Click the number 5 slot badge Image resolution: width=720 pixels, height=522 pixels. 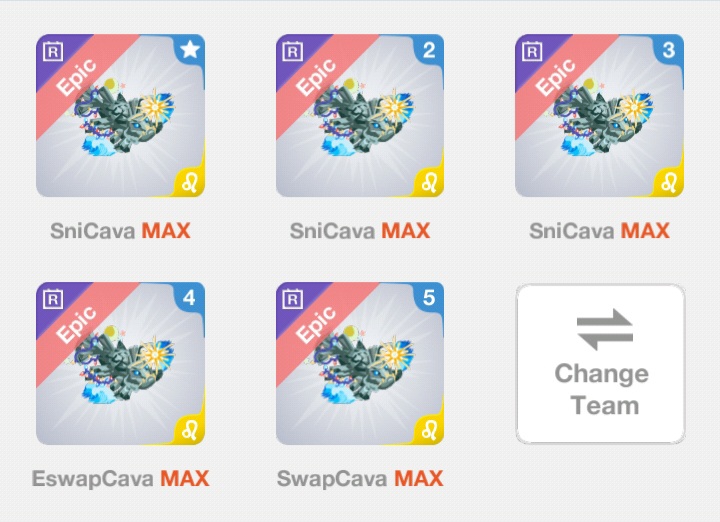point(429,298)
